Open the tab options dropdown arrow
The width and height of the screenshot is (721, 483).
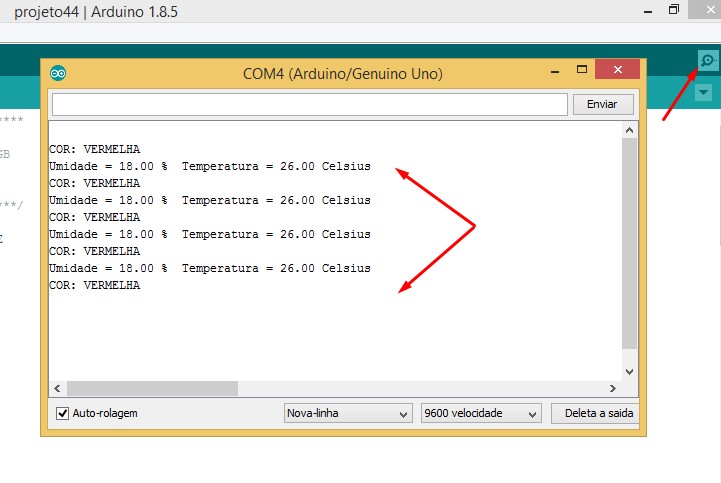tap(704, 92)
